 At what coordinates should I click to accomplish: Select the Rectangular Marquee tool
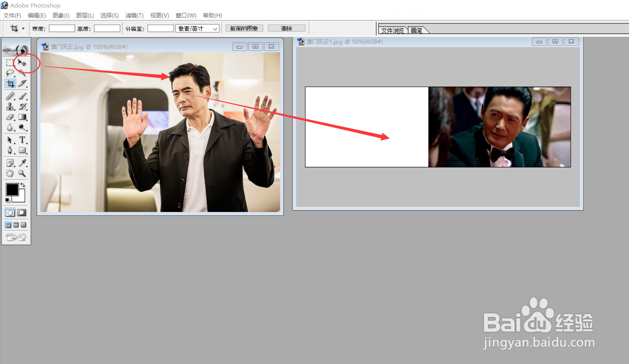[10, 63]
